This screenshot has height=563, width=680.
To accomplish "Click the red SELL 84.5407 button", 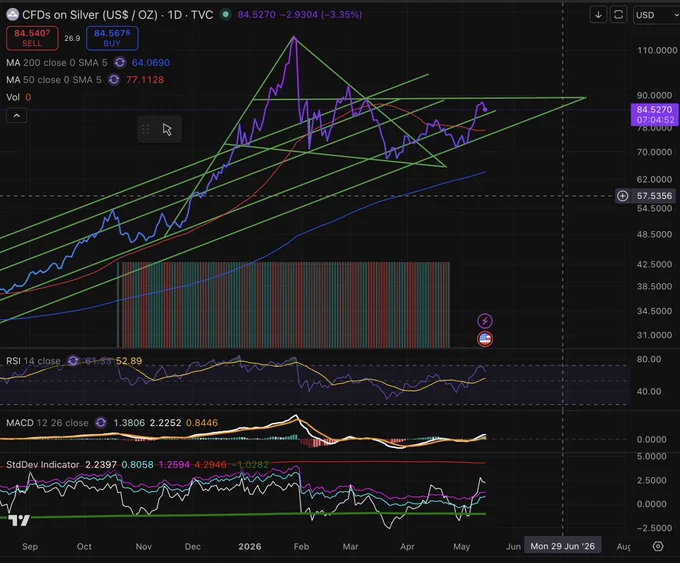I will click(32, 38).
